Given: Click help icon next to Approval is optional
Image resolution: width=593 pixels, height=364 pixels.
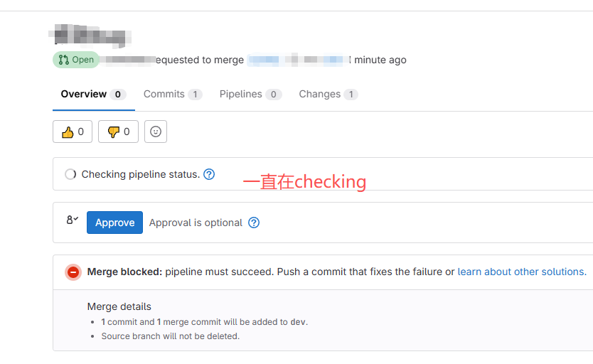Looking at the screenshot, I should point(254,223).
